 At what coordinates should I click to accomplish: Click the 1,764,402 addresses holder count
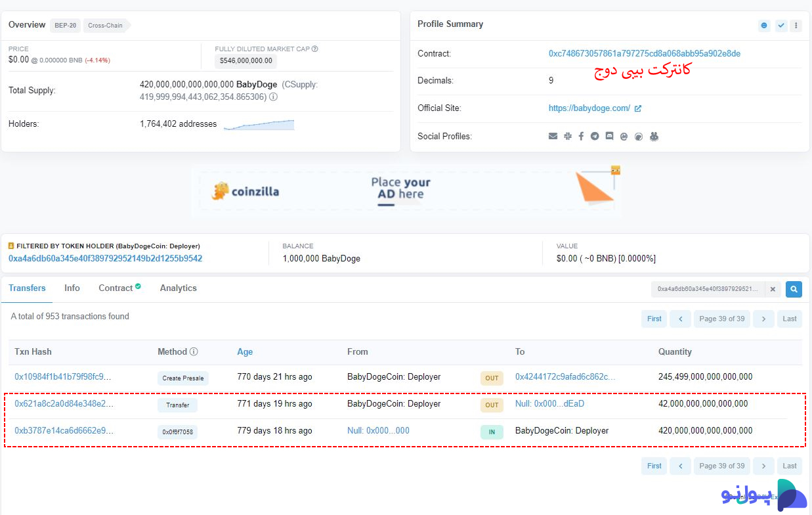pos(179,123)
